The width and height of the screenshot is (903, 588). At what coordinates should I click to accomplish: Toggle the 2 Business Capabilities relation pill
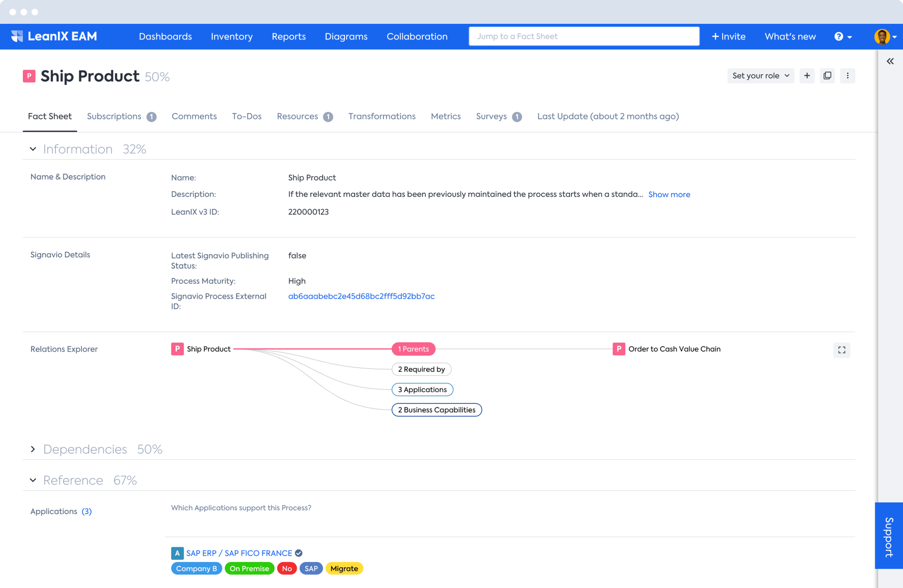point(436,410)
